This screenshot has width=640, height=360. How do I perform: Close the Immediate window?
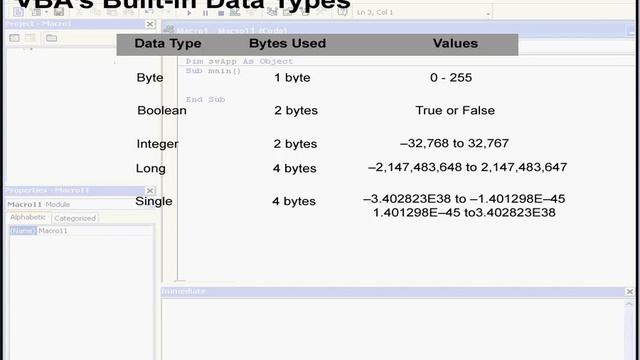pyautogui.click(x=629, y=291)
